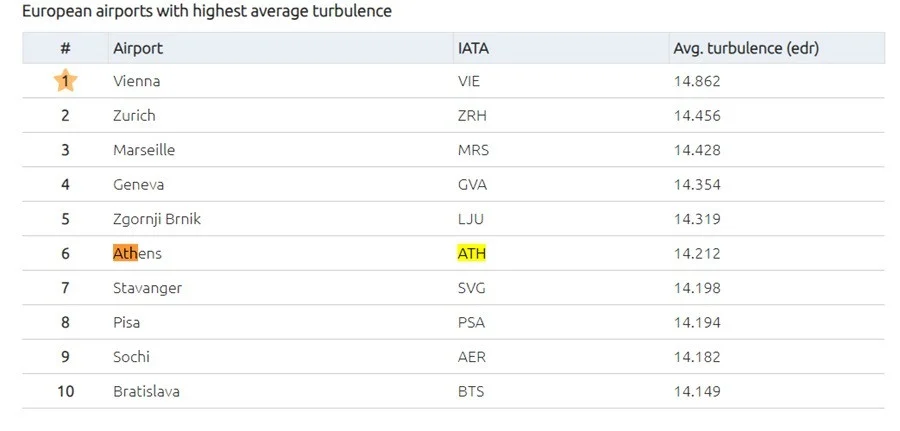Click the Airport column header
Screen dimensions: 900x431
[138, 48]
